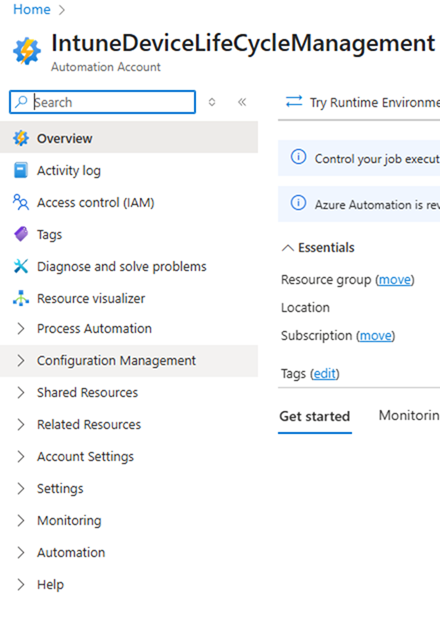The height and width of the screenshot is (625, 440).
Task: Click move link next to Subscription
Action: (375, 336)
